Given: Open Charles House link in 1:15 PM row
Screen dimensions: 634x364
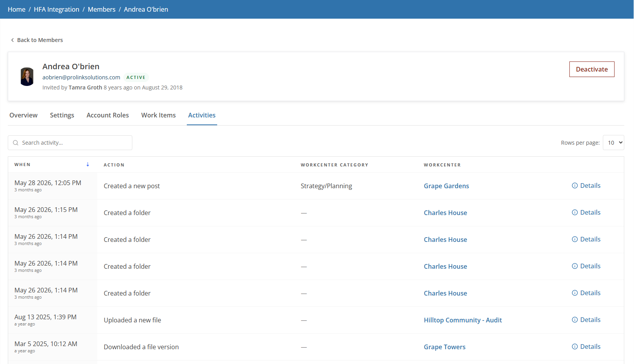Looking at the screenshot, I should click(x=445, y=213).
